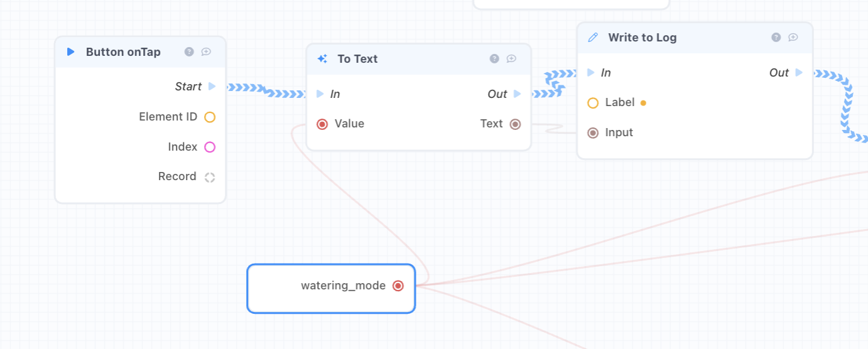The width and height of the screenshot is (868, 349).
Task: Click the Input label in Write to Log
Action: [x=619, y=133]
